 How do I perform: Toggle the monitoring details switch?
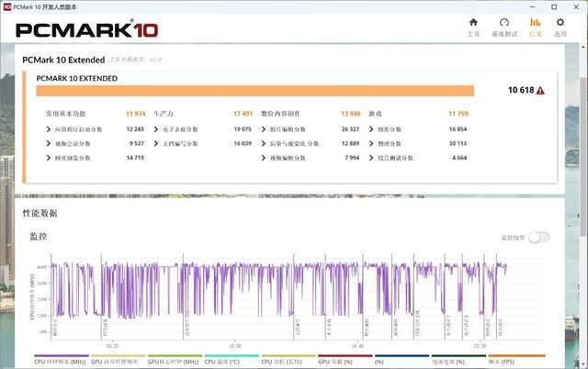tap(539, 237)
